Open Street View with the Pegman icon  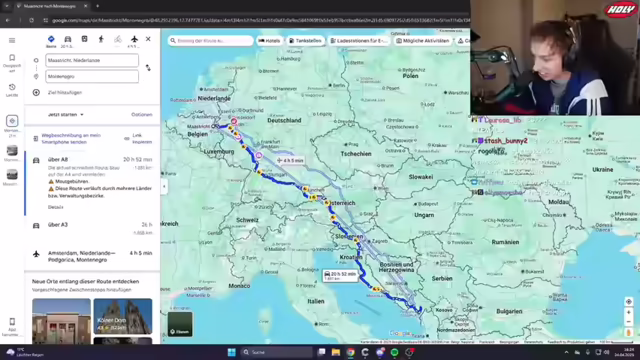click(x=629, y=333)
